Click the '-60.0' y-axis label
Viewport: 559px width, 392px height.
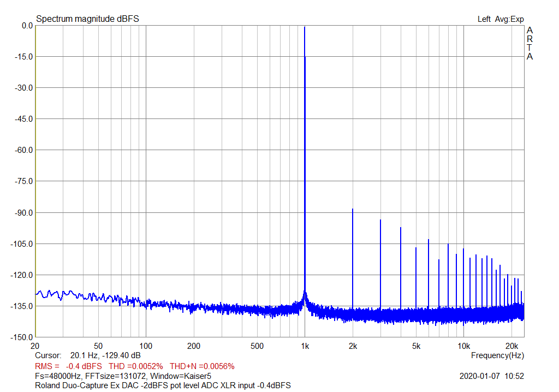coord(23,150)
